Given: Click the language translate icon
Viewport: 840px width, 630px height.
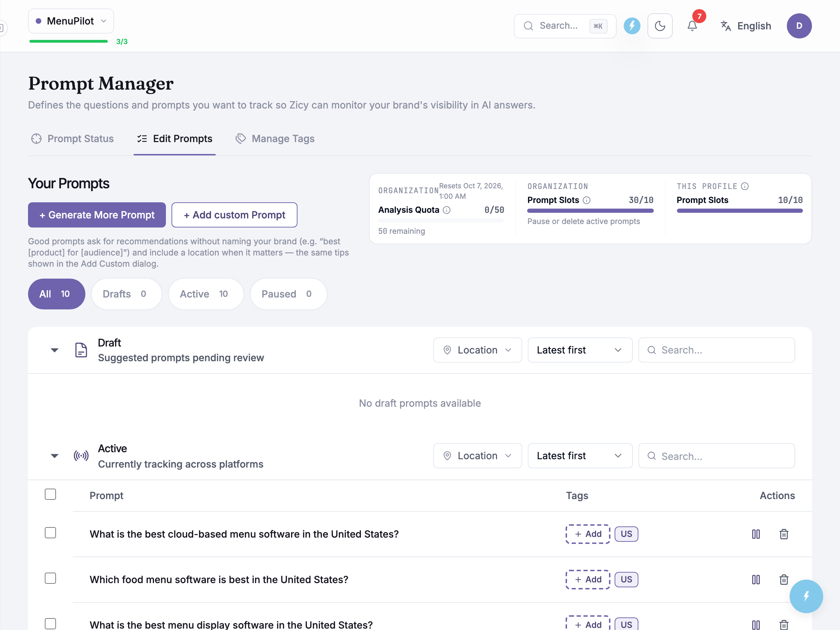Looking at the screenshot, I should pyautogui.click(x=726, y=26).
